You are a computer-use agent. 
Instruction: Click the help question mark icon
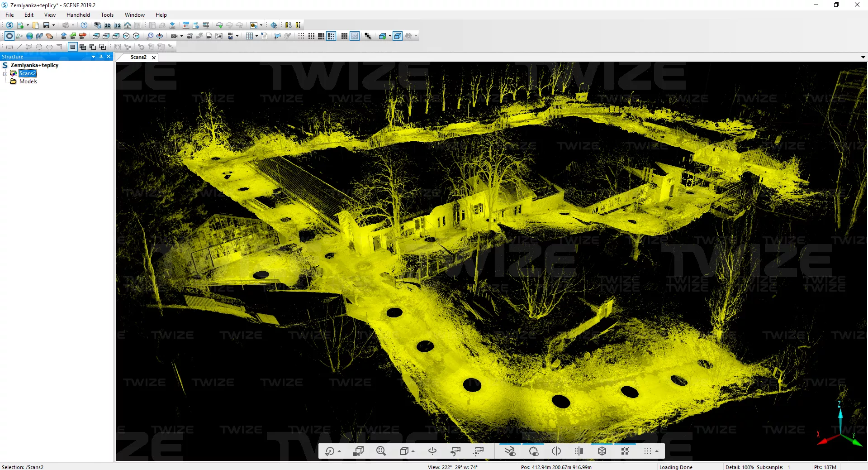(84, 25)
